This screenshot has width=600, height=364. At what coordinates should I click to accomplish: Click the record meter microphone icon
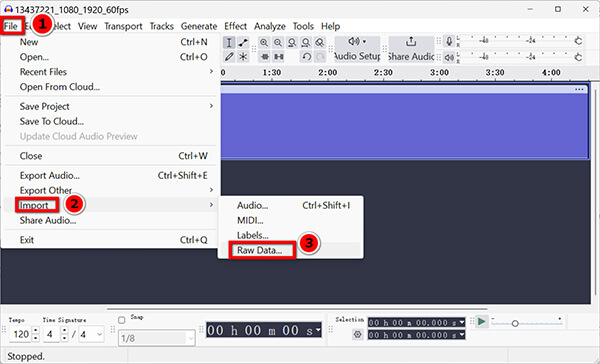pyautogui.click(x=449, y=41)
